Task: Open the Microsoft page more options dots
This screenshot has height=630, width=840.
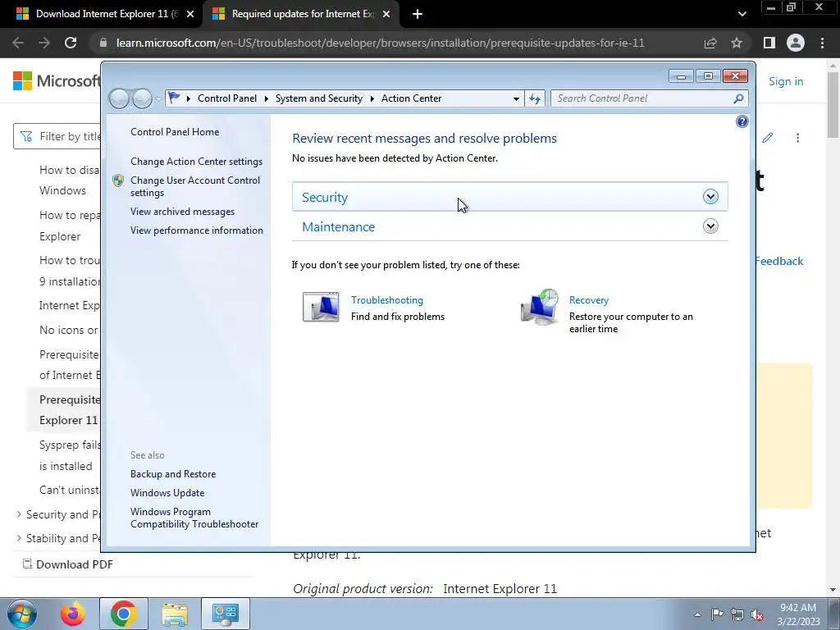Action: pyautogui.click(x=797, y=138)
